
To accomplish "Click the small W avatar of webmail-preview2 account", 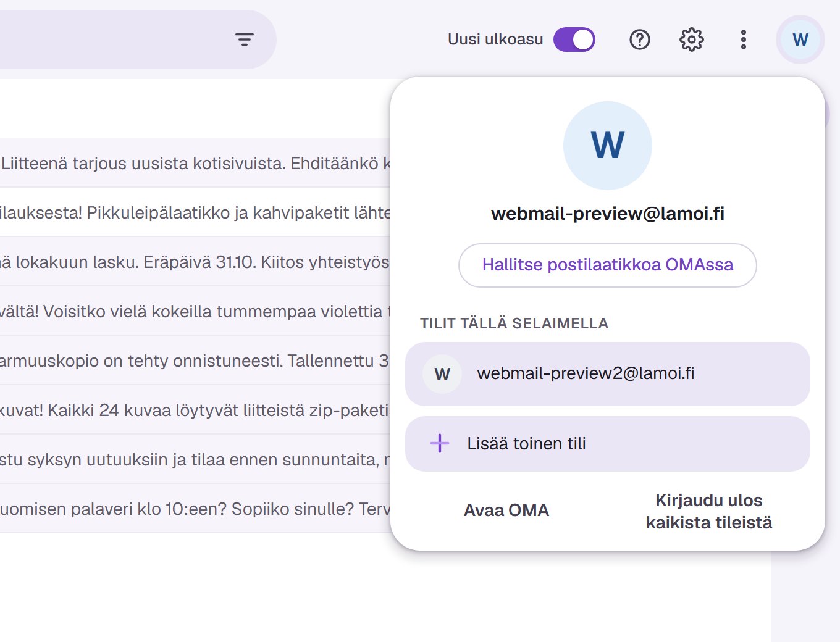I will pyautogui.click(x=442, y=374).
